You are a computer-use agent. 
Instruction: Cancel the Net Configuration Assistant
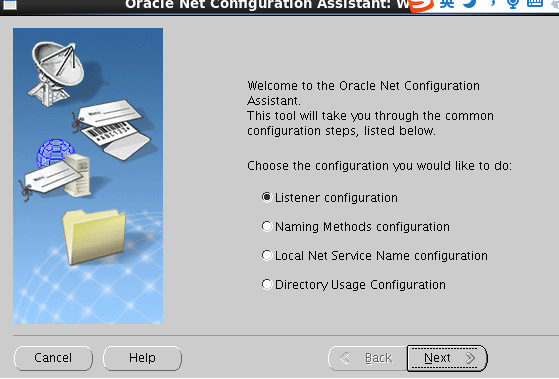(x=53, y=358)
